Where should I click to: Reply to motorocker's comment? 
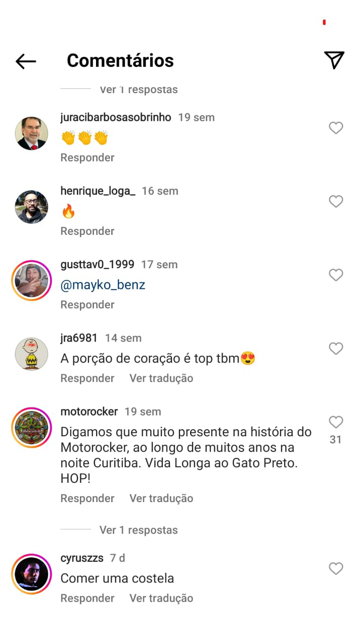87,498
